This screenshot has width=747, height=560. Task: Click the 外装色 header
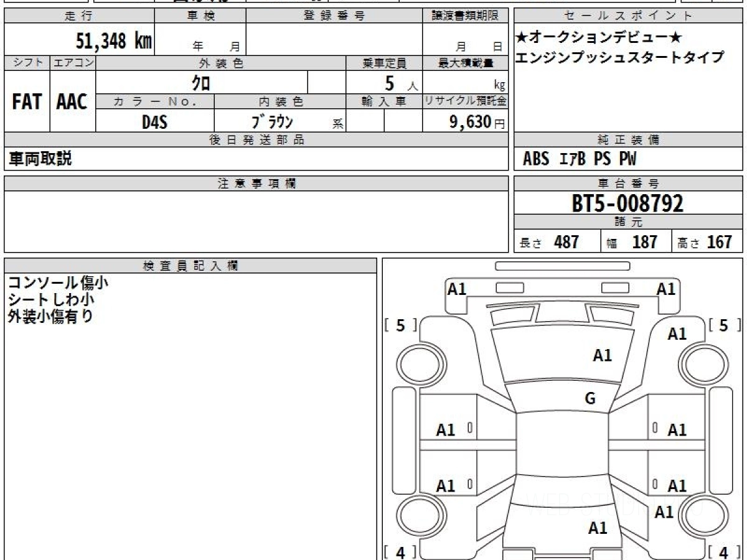tap(221, 63)
